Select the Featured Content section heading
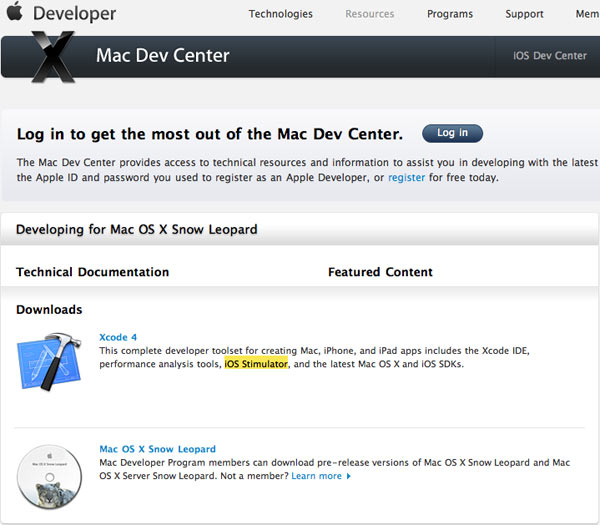 (380, 272)
